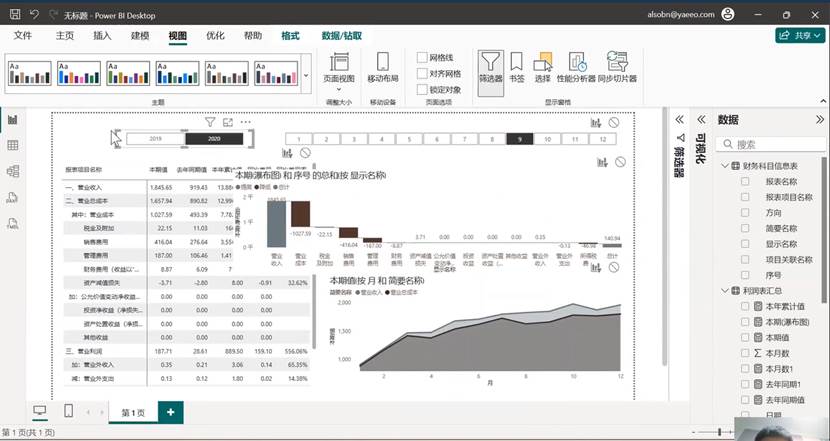Check the 报表项目名称 field checkbox
830x441 pixels.
pos(745,197)
